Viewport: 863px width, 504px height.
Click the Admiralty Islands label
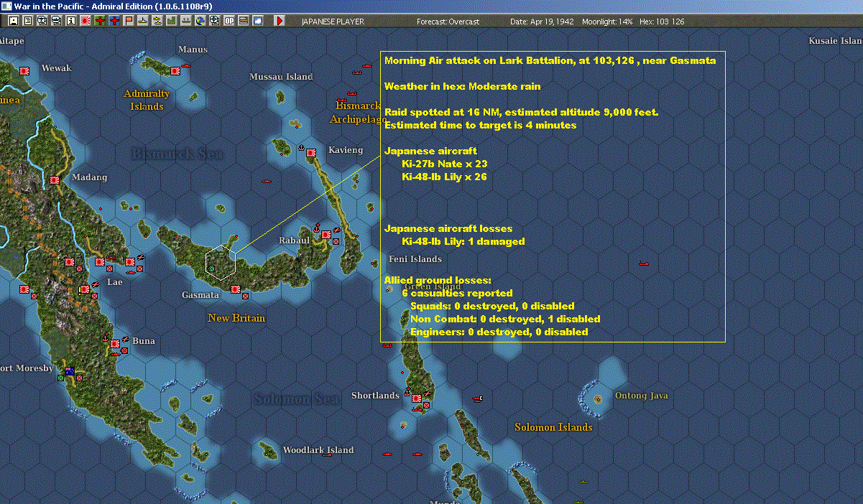pyautogui.click(x=147, y=100)
